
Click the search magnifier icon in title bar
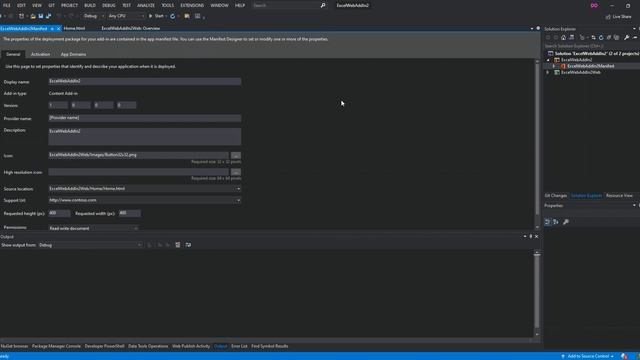click(323, 5)
